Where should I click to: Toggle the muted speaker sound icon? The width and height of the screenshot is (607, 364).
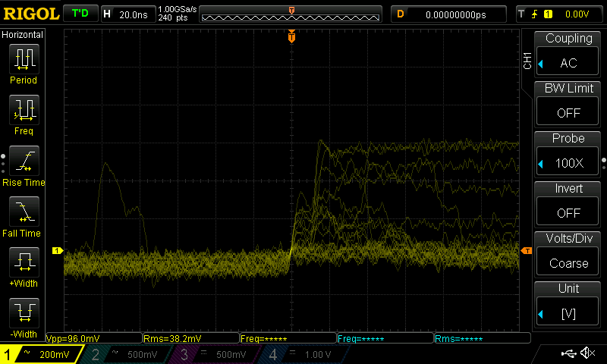587,353
